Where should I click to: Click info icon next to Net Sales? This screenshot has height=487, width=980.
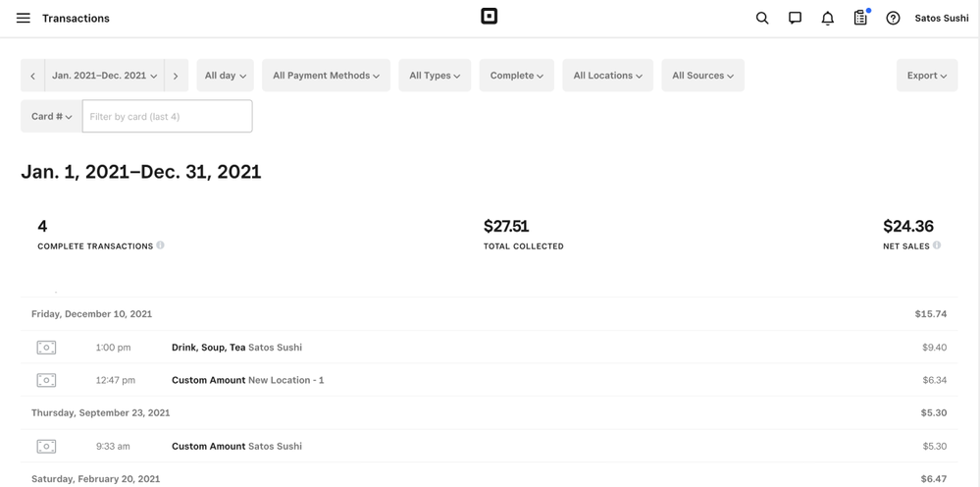click(937, 245)
